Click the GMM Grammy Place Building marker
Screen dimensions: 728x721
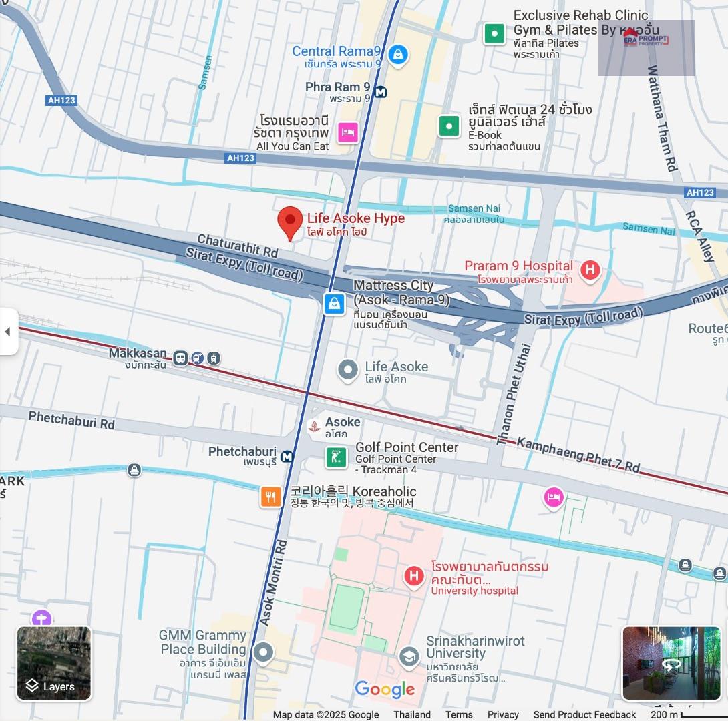(x=263, y=653)
